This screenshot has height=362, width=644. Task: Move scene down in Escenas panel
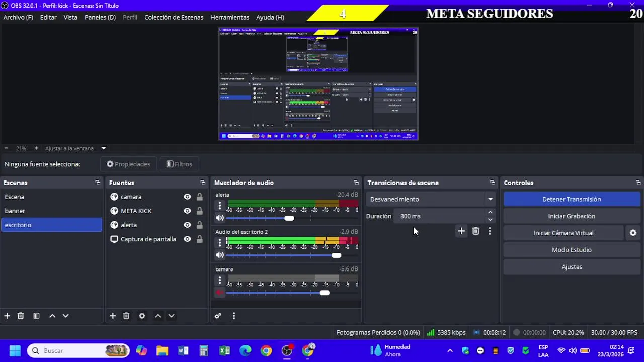65,316
